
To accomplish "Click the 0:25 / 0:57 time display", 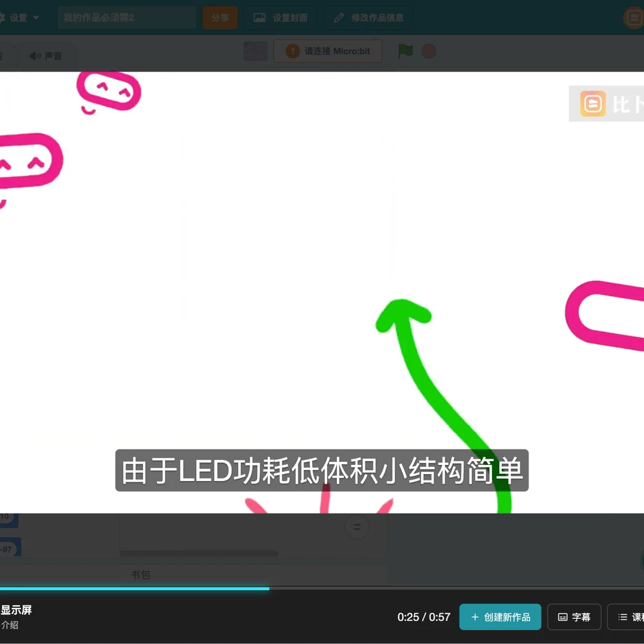I will [x=424, y=617].
